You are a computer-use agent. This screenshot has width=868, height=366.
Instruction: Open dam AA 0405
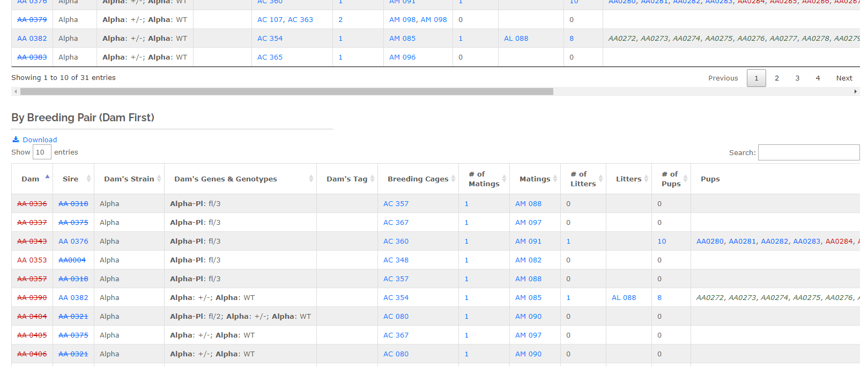(x=32, y=335)
